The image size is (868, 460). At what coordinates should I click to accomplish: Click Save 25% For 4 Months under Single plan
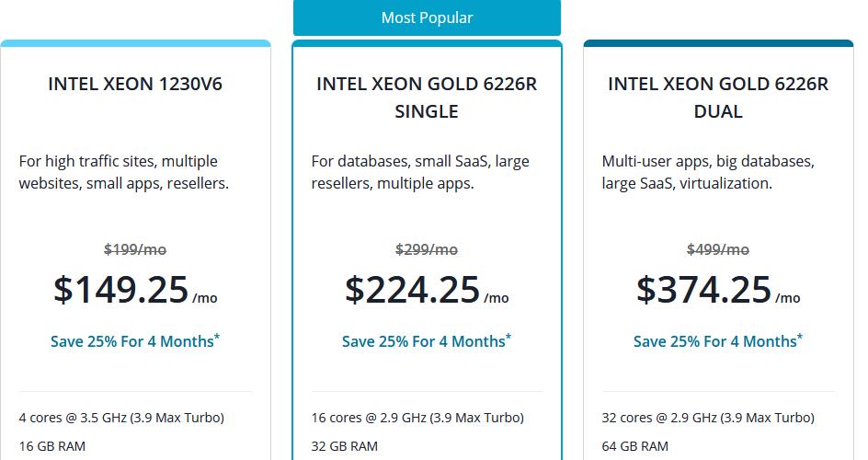click(427, 341)
